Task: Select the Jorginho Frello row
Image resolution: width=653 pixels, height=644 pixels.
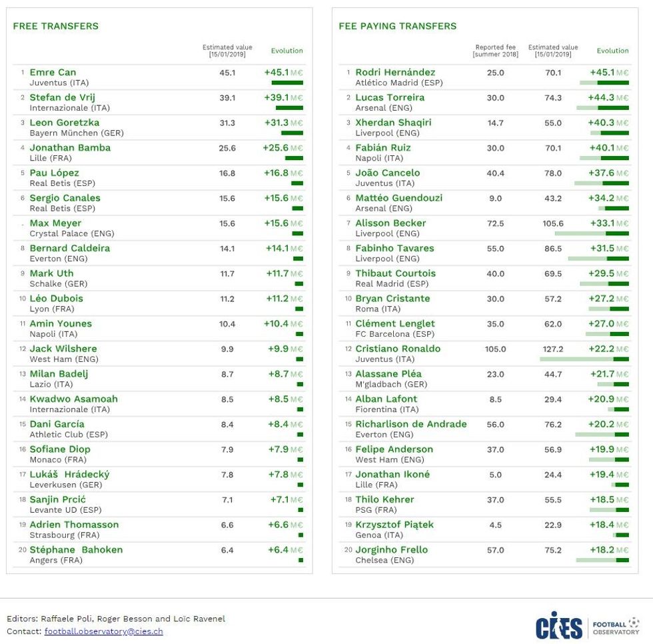Action: coord(484,555)
